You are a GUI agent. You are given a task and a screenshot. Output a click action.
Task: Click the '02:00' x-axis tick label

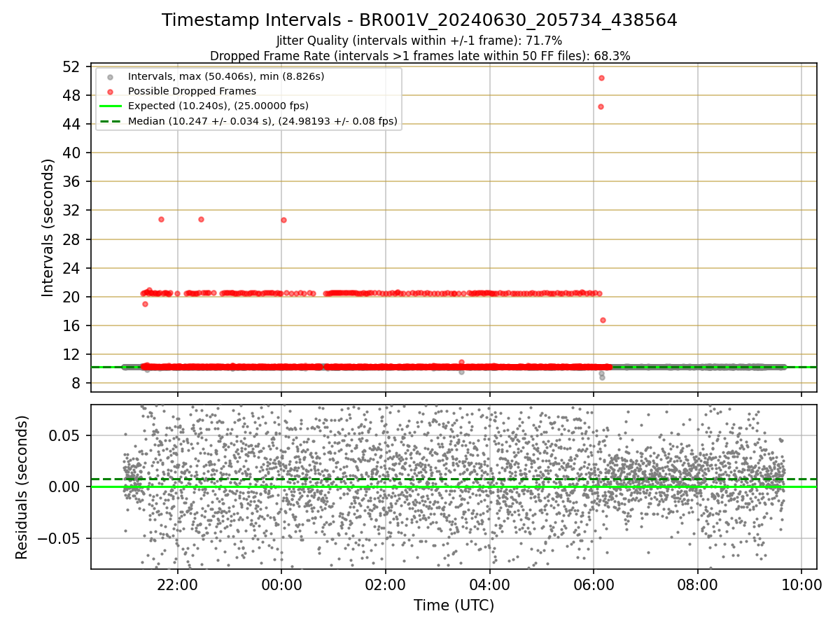(386, 584)
